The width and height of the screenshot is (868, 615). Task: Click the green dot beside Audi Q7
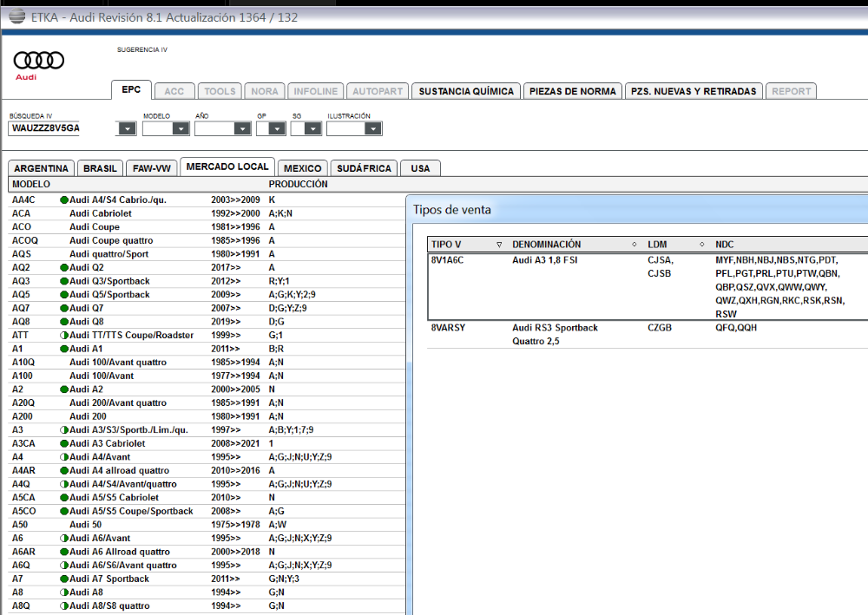coord(64,308)
